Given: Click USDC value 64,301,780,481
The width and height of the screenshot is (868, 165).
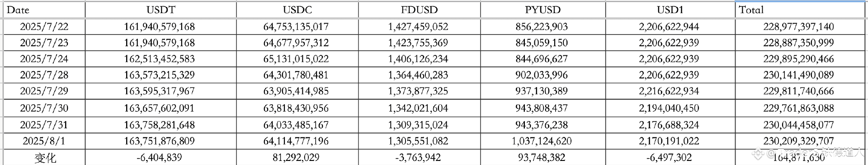Looking at the screenshot, I should [296, 75].
